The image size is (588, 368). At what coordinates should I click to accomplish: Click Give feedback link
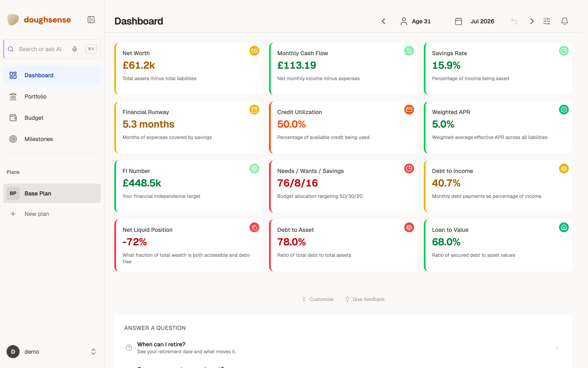click(365, 299)
